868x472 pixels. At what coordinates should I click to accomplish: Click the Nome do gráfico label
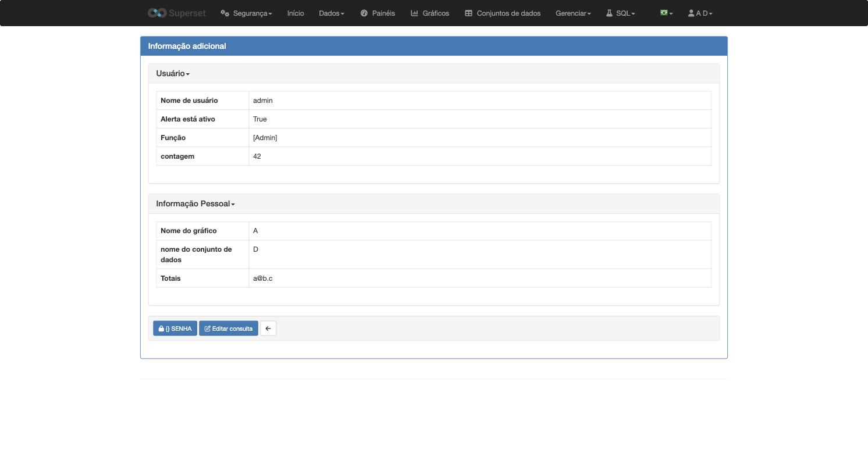tap(188, 231)
